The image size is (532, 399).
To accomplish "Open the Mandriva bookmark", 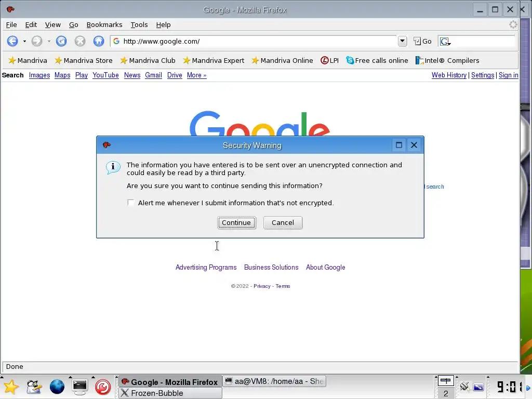I will pos(28,60).
